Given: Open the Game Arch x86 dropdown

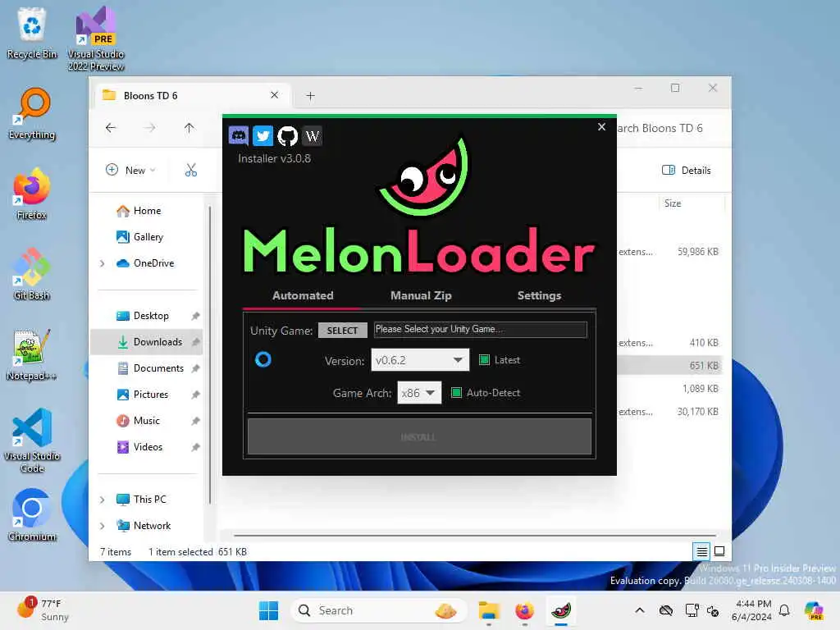Looking at the screenshot, I should point(419,393).
